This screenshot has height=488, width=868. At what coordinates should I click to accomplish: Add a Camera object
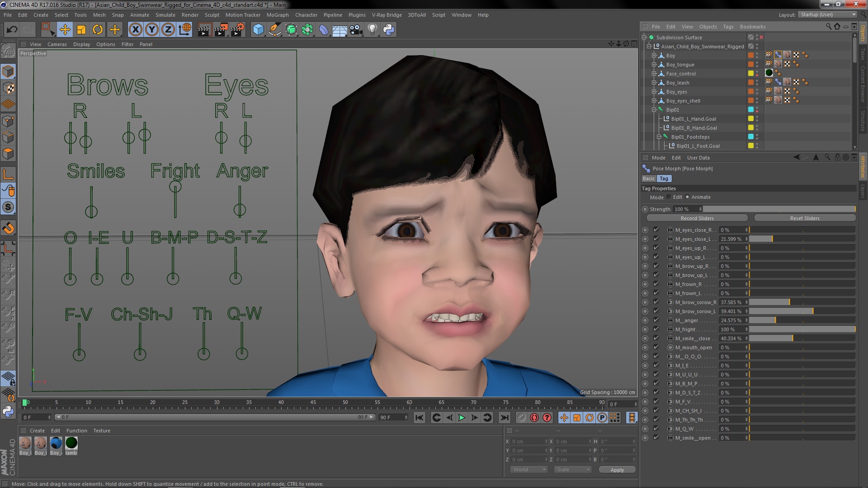tap(356, 30)
